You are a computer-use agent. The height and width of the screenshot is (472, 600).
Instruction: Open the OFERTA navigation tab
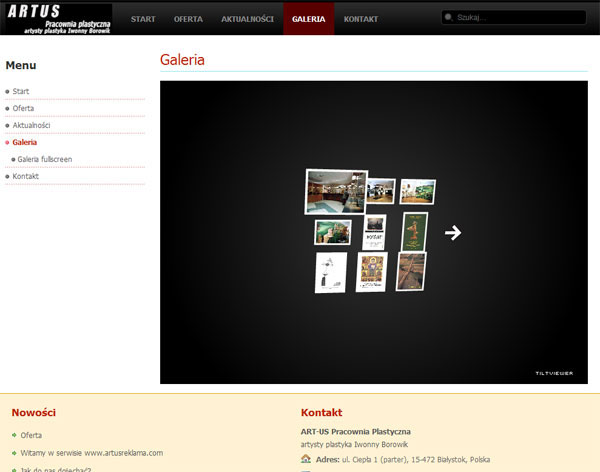pos(188,19)
